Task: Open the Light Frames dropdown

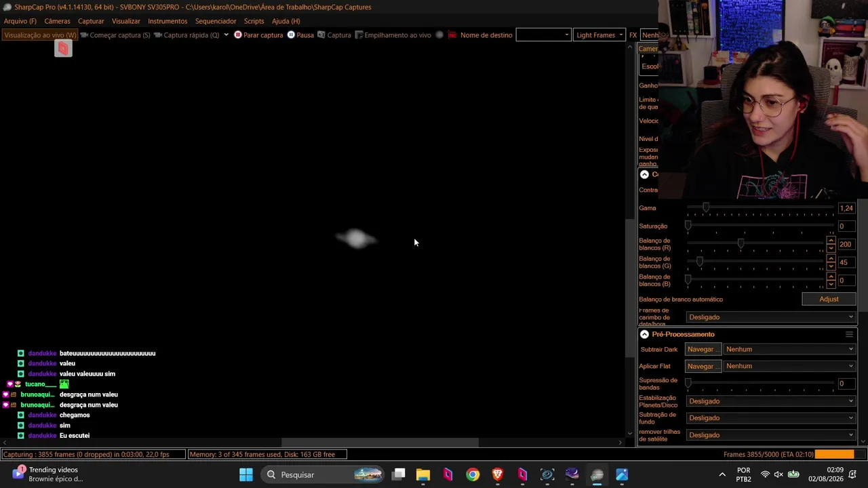Action: (599, 35)
